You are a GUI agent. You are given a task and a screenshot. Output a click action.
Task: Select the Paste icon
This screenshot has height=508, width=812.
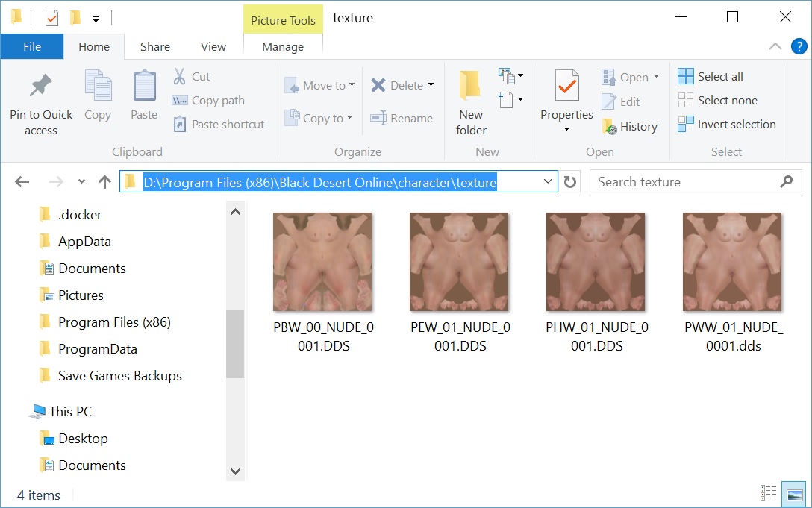(x=143, y=95)
